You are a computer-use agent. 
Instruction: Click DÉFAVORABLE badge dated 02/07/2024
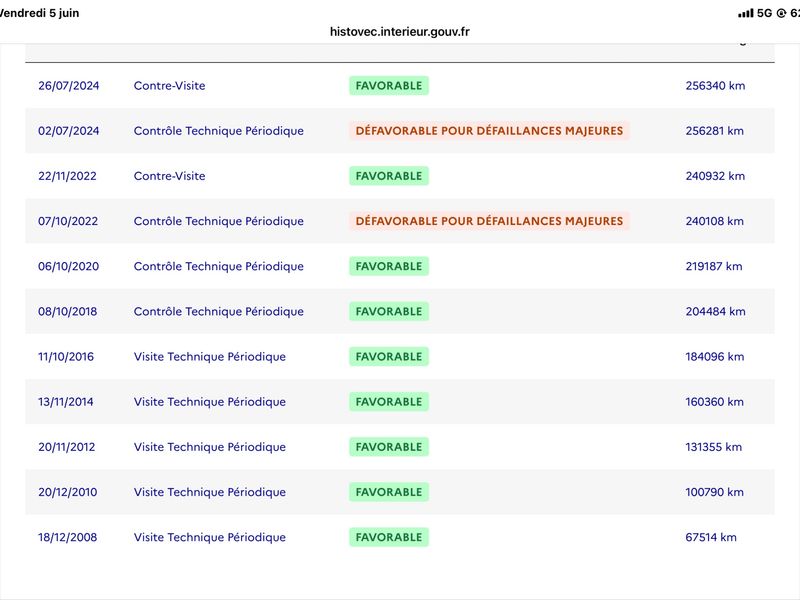point(489,131)
